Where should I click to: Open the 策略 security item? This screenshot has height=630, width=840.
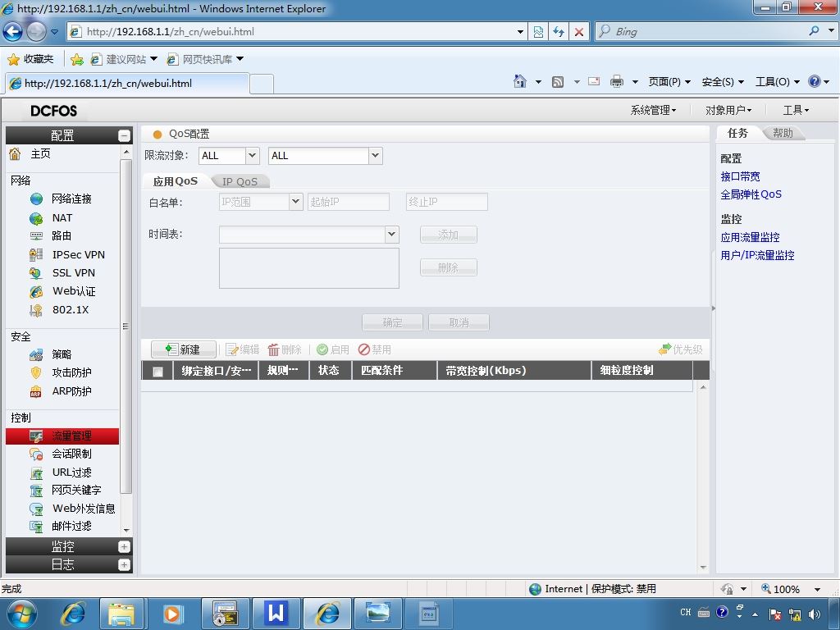pyautogui.click(x=62, y=354)
